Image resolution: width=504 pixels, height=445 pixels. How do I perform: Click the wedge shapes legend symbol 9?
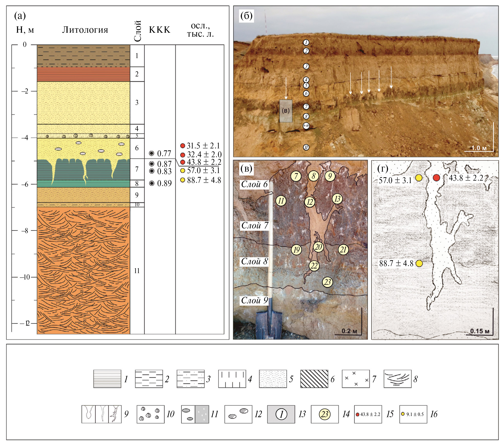101,414
